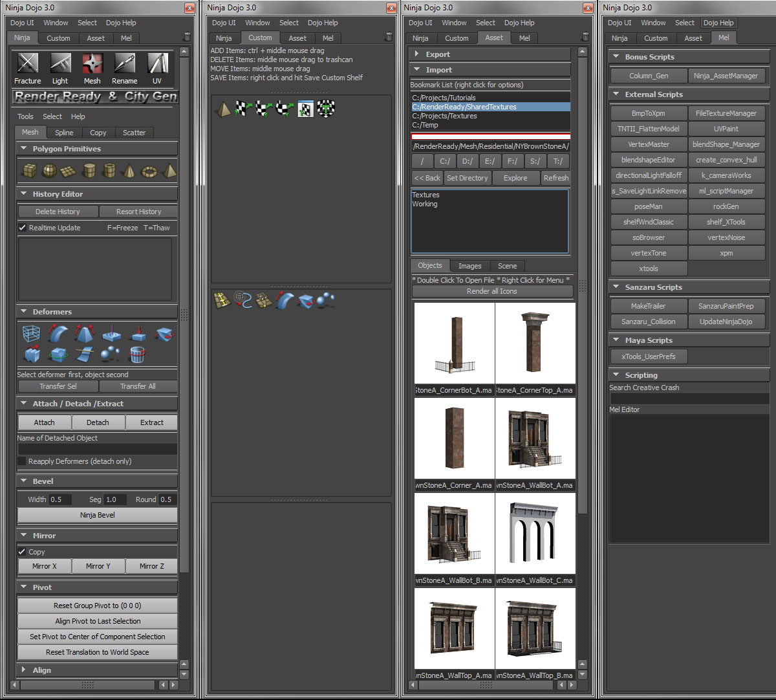This screenshot has height=700, width=776.
Task: Open the Tools menu below Render Ready banner
Action: pos(26,116)
